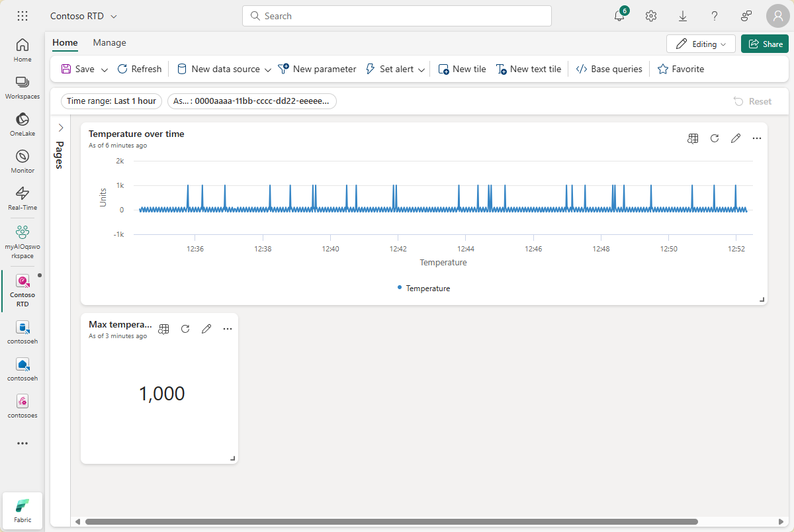Add a New text tile
Viewport: 794px width, 532px height.
(x=529, y=68)
